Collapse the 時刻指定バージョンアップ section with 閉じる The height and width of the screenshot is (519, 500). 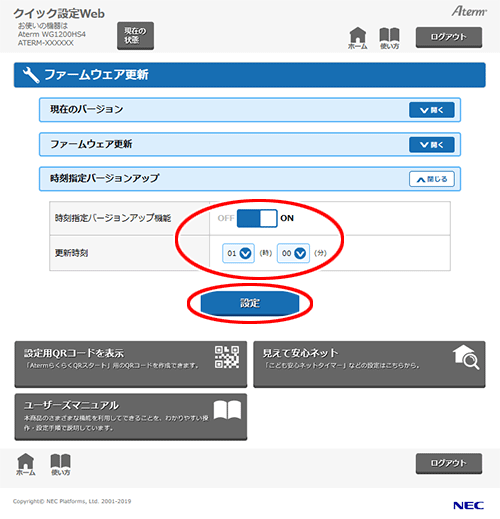tap(432, 179)
